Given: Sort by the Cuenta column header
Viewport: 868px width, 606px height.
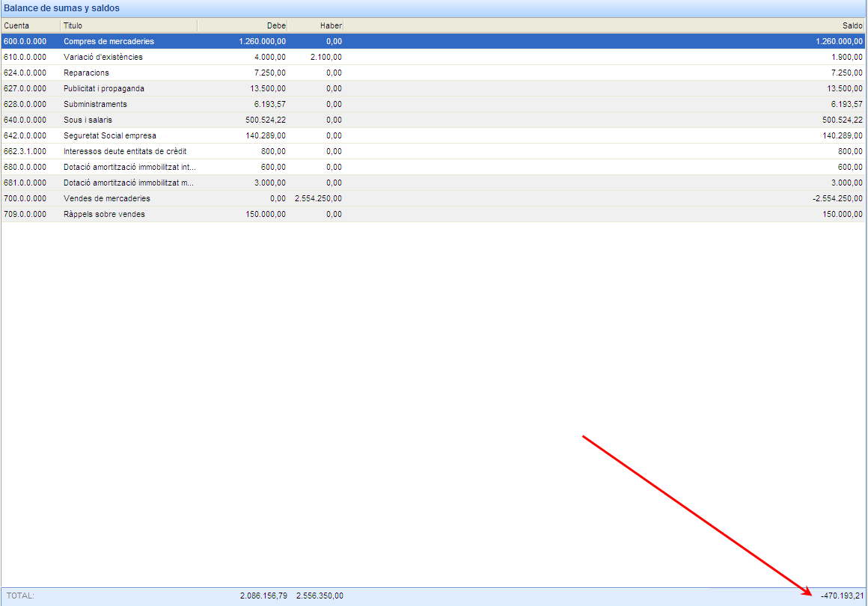Looking at the screenshot, I should (30, 25).
